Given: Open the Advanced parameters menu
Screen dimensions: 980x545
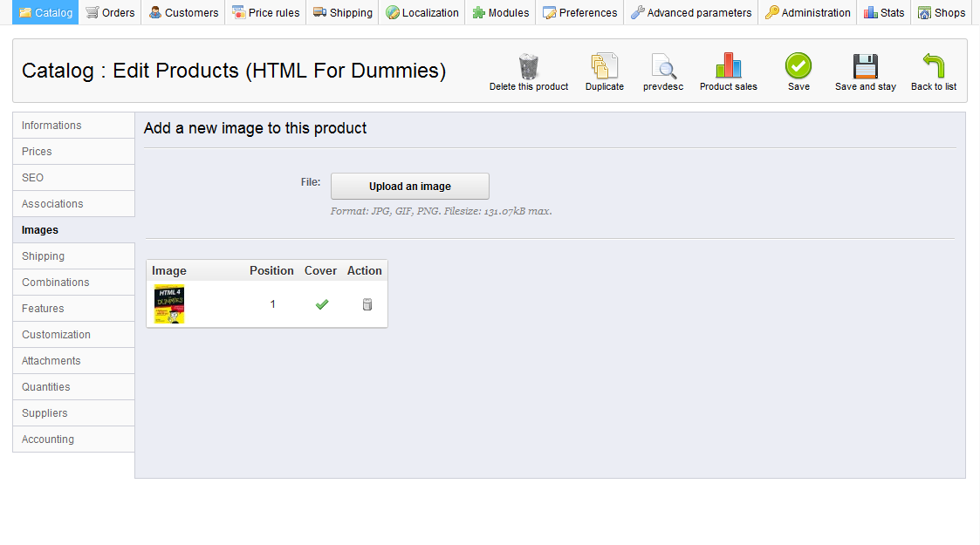Looking at the screenshot, I should 691,13.
